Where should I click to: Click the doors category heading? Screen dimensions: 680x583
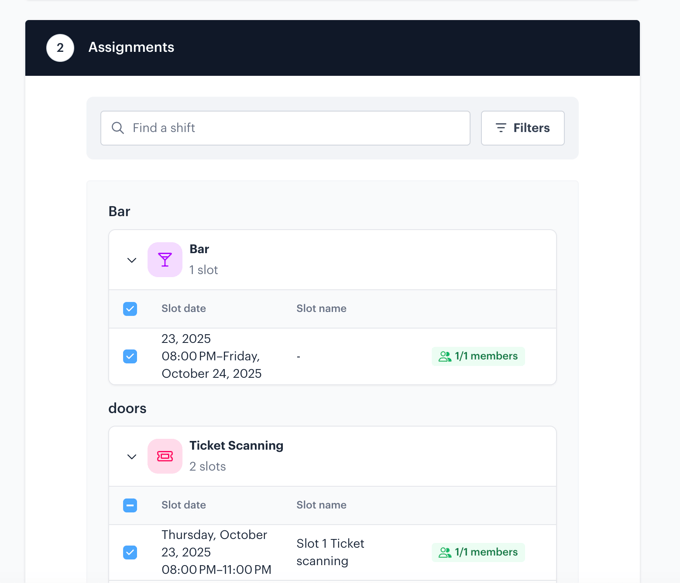(x=128, y=408)
